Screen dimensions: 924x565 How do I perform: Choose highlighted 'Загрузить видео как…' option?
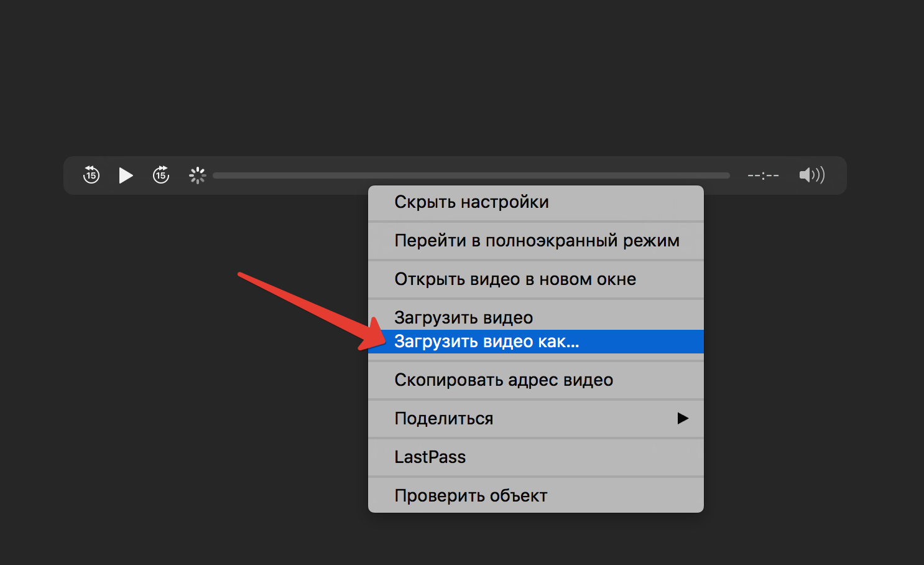[486, 342]
